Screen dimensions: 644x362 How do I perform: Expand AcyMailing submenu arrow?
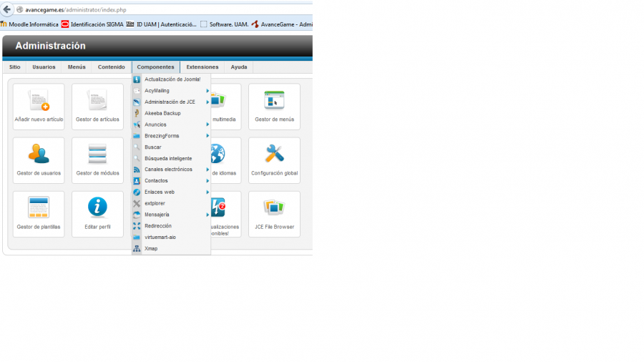coord(208,91)
